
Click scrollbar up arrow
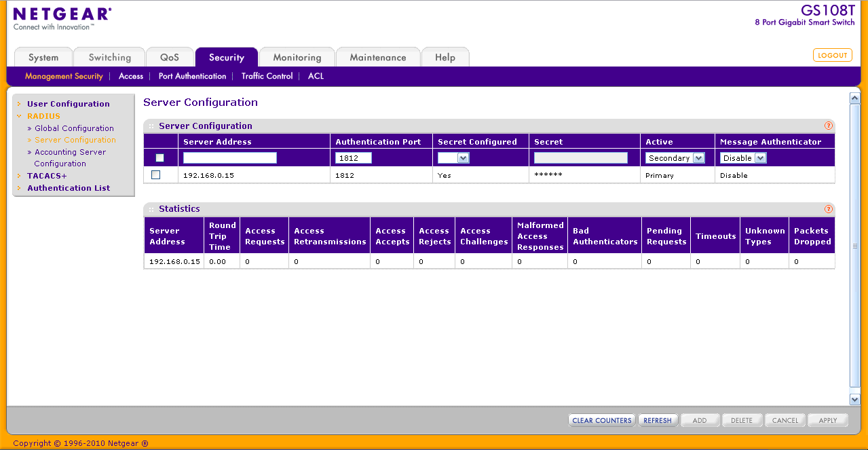point(854,99)
